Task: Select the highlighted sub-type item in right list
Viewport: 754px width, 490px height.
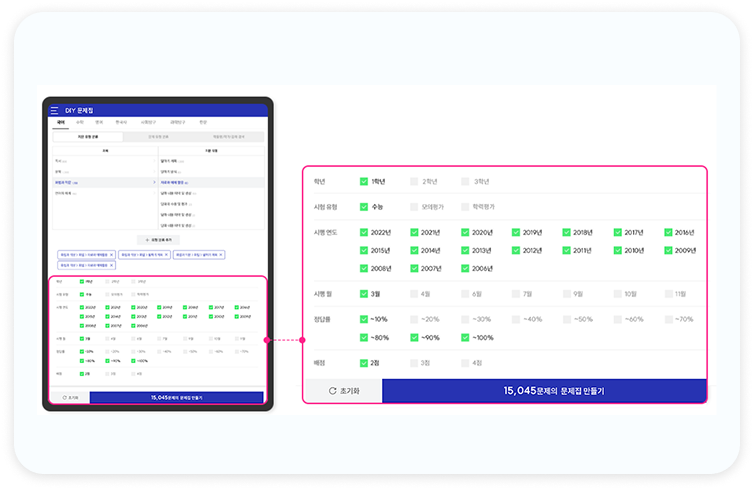Action: click(173, 183)
